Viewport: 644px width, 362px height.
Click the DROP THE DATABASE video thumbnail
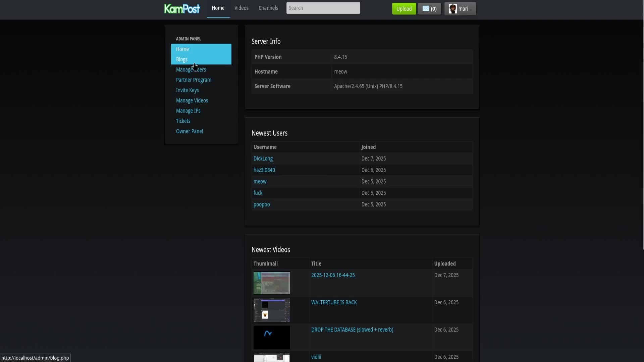(272, 338)
